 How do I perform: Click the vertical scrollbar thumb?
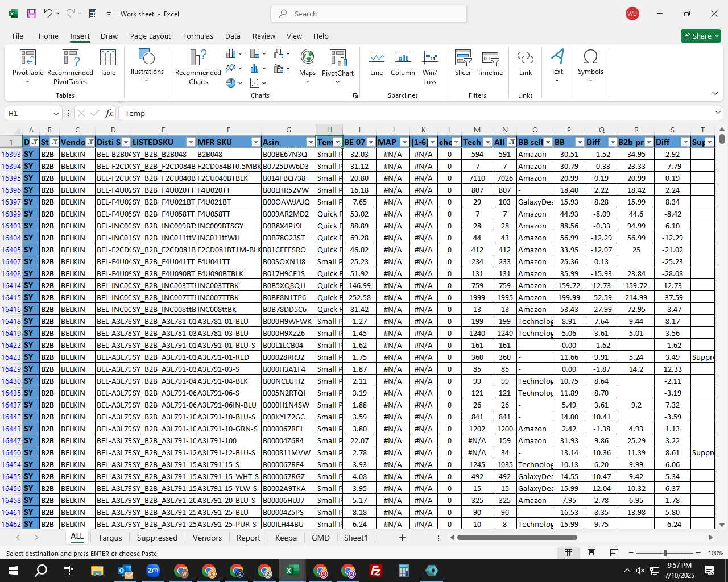click(722, 138)
